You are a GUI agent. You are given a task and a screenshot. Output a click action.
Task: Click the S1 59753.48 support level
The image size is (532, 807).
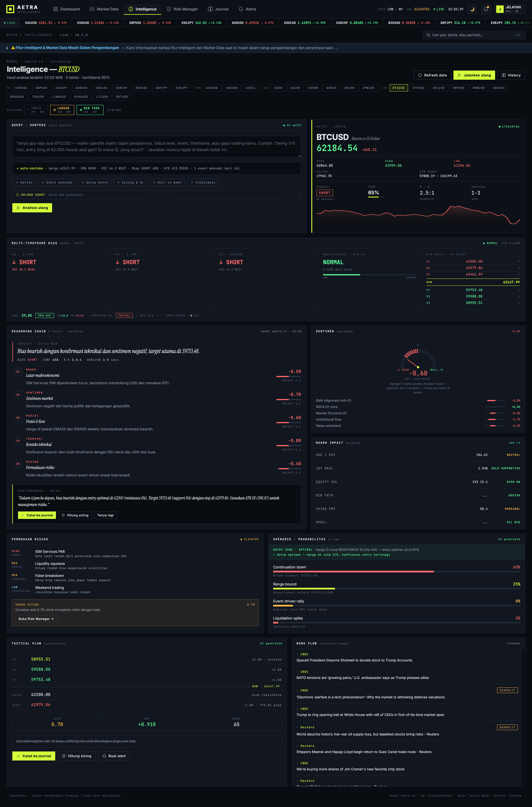(473, 290)
